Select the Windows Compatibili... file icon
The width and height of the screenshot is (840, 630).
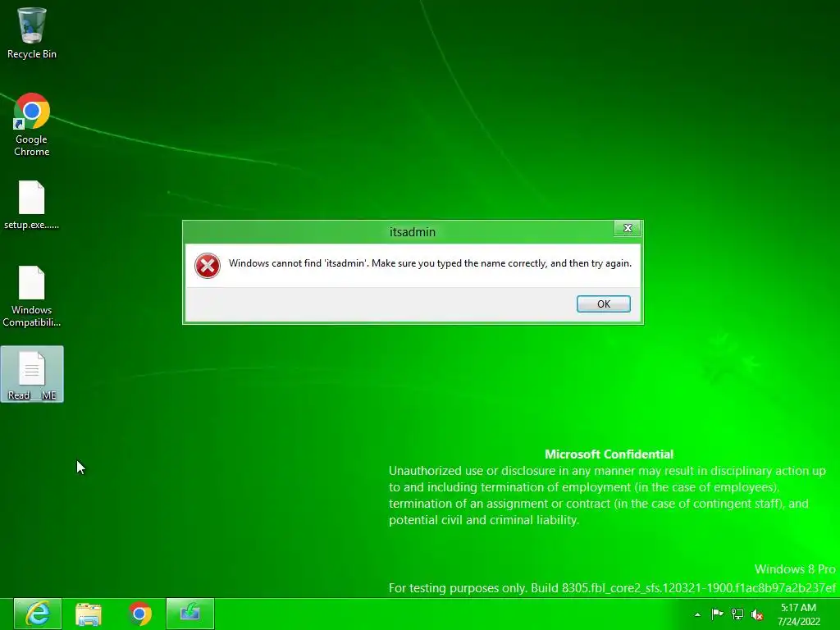[x=32, y=296]
